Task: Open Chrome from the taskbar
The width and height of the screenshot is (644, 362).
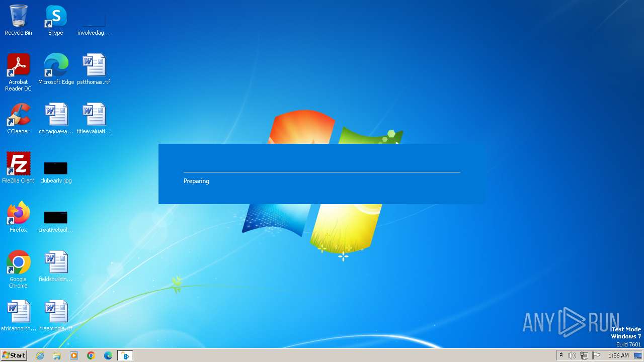Action: (91, 355)
